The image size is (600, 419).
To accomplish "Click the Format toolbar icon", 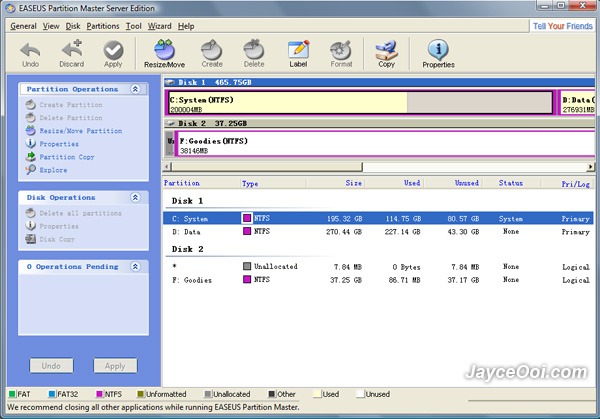I will (x=341, y=54).
